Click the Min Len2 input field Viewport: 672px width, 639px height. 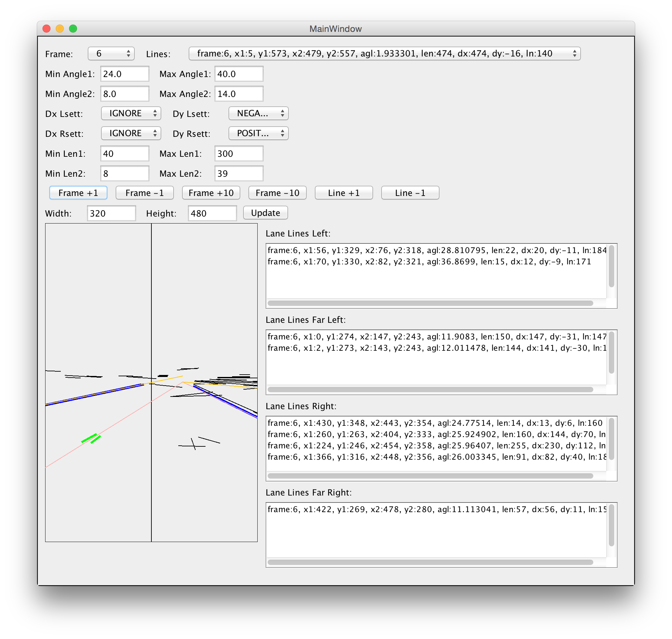(x=125, y=174)
